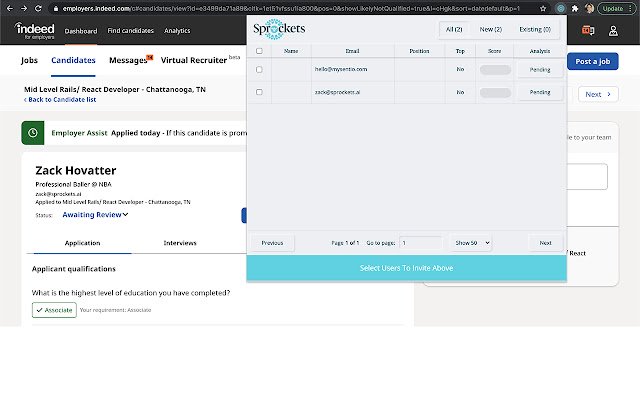Switch to the Interviews tab
Screen dimensions: 640x400
tap(180, 243)
